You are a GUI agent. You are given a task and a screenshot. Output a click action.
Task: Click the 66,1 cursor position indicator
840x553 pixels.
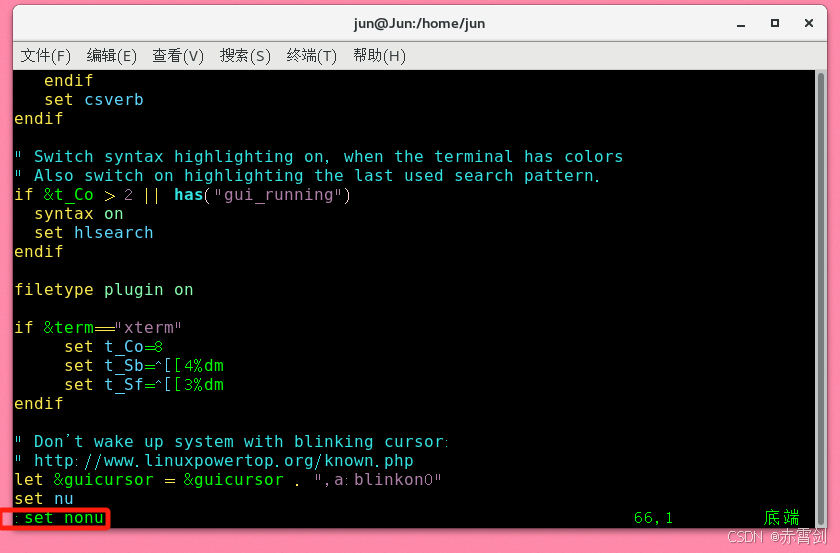(x=654, y=518)
